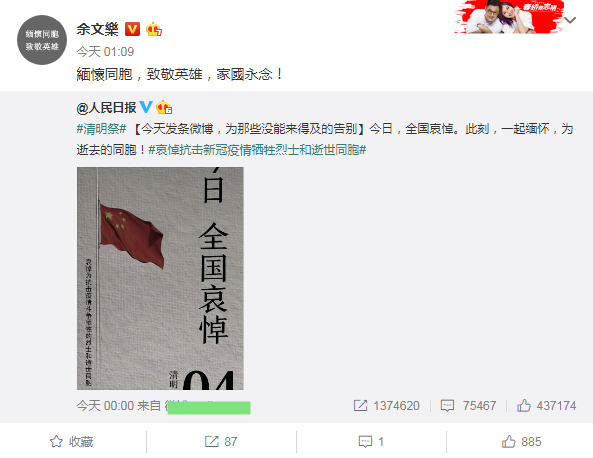Click the crown membership icon next to 余文樂
The height and width of the screenshot is (458, 593).
154,29
